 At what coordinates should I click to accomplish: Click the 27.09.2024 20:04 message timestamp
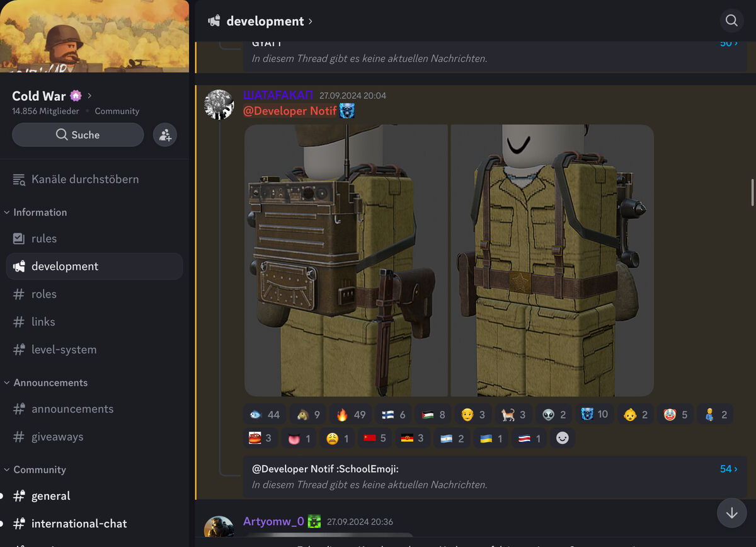point(353,96)
